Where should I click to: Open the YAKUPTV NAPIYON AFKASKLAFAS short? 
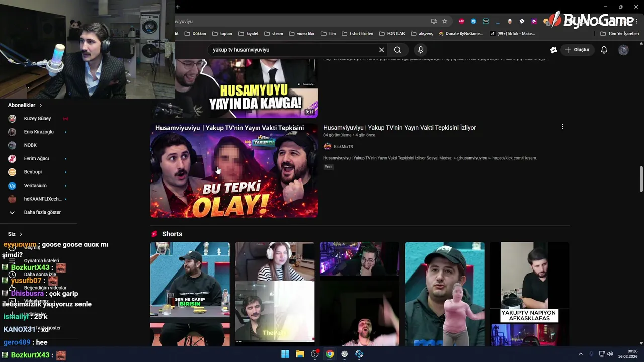pos(529,294)
